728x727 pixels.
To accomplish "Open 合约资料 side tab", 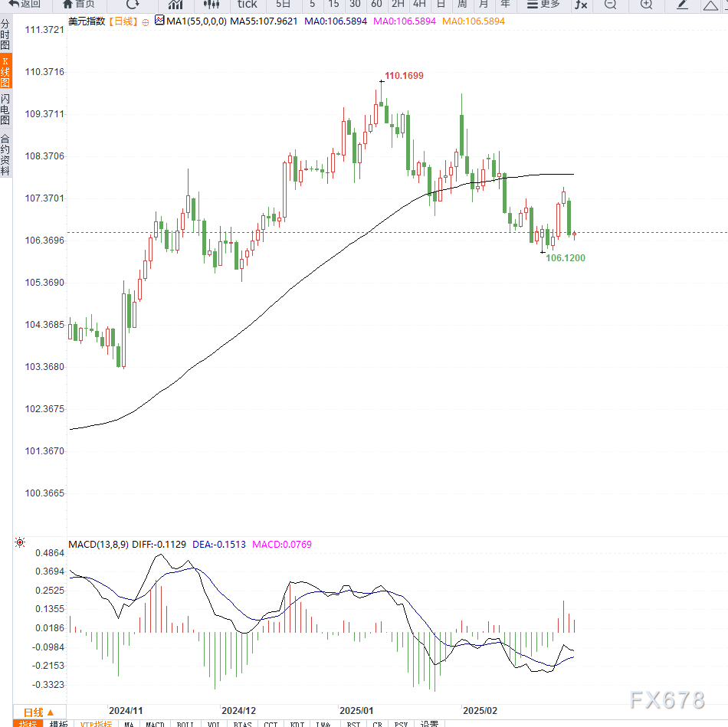I will 5,155.
